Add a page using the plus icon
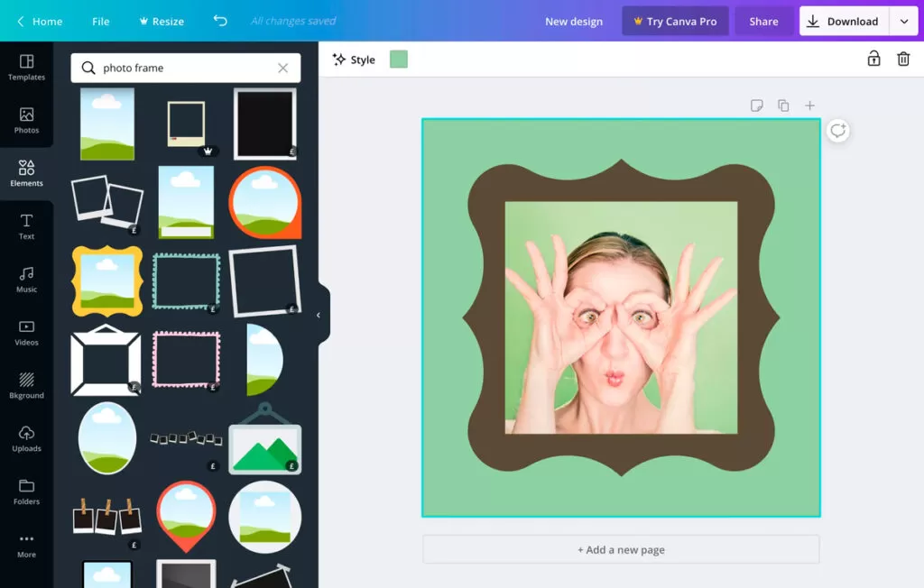This screenshot has width=924, height=588. [x=809, y=106]
